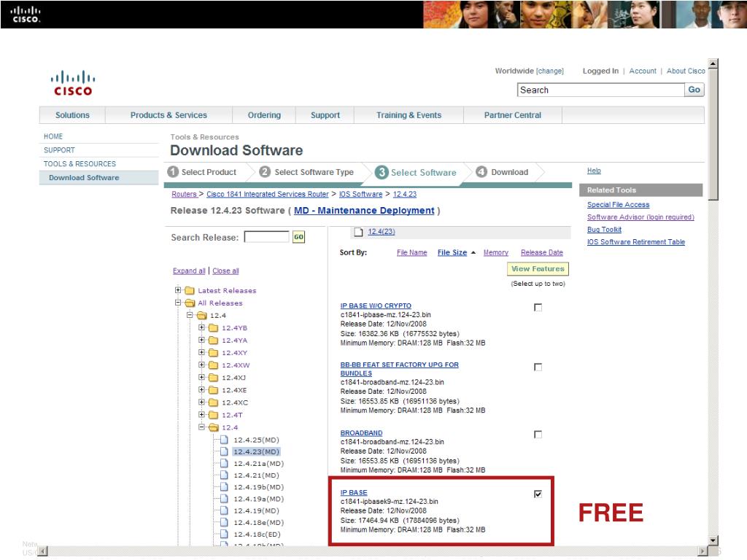
Task: Collapse the nested 12.4 subfolder node
Action: [x=201, y=427]
